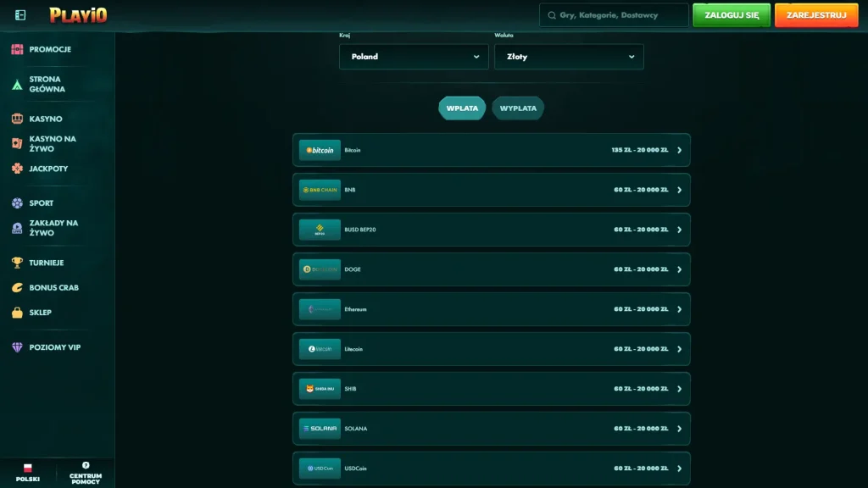Expand the USDCoin row chevron

[x=679, y=469]
